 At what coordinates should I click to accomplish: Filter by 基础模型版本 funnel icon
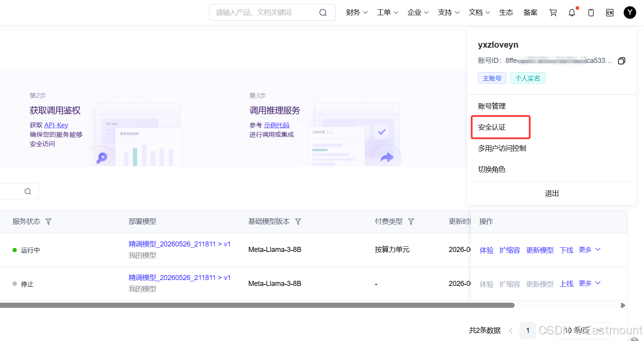[x=298, y=221]
